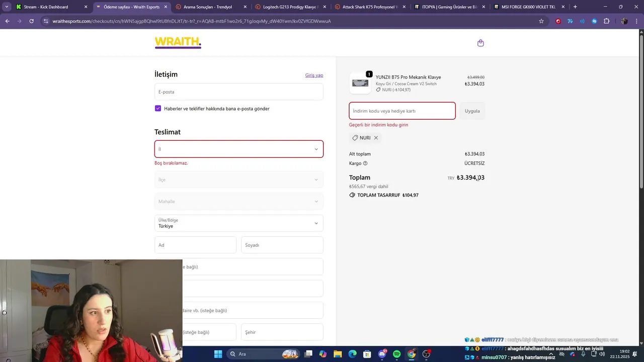The image size is (644, 362).
Task: Click the WRAITH logo
Action: pyautogui.click(x=178, y=42)
